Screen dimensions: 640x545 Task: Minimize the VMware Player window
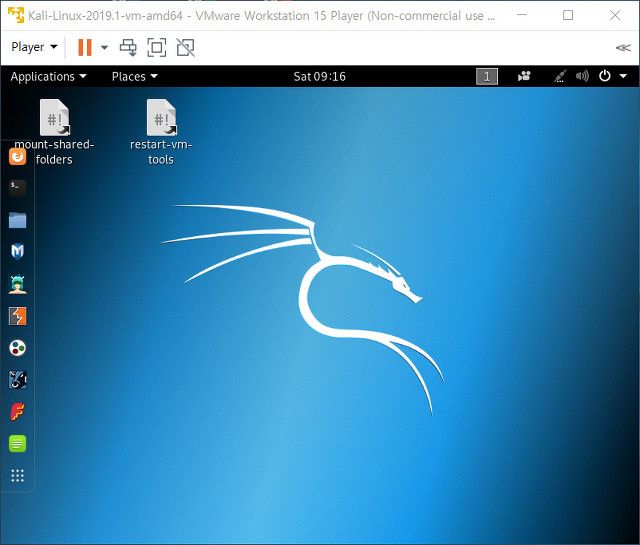522,15
